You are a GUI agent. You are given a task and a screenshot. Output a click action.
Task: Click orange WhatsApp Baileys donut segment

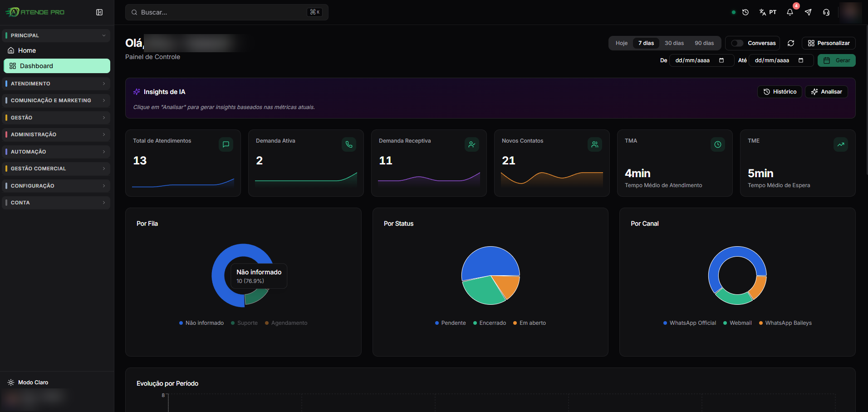tap(759, 288)
